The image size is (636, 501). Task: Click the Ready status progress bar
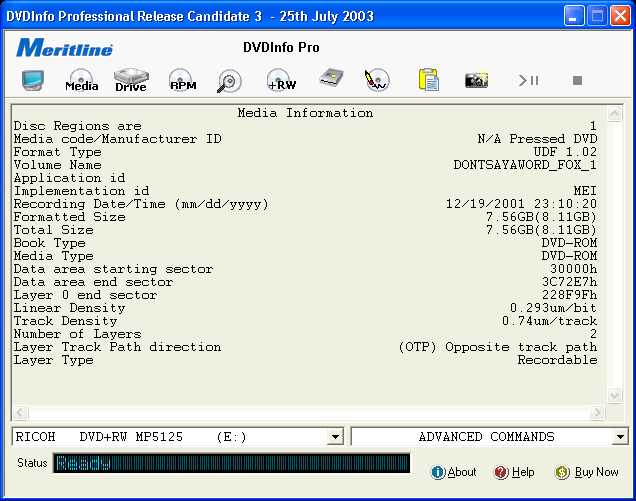pos(232,463)
